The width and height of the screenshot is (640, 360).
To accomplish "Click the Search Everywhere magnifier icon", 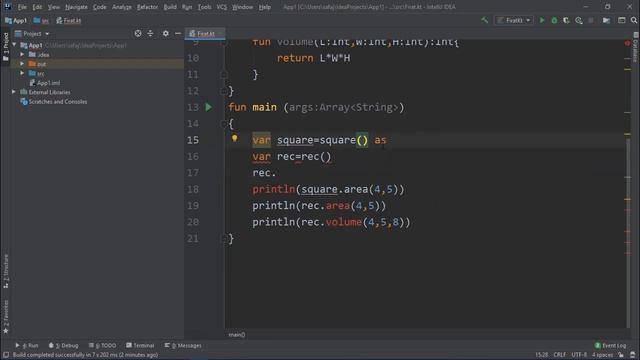I will tap(634, 20).
